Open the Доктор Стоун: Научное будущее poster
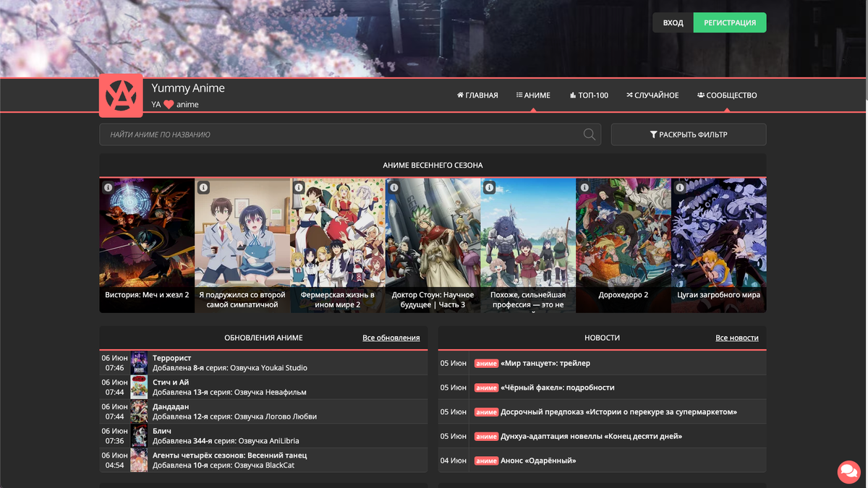The width and height of the screenshot is (868, 488). tap(433, 246)
